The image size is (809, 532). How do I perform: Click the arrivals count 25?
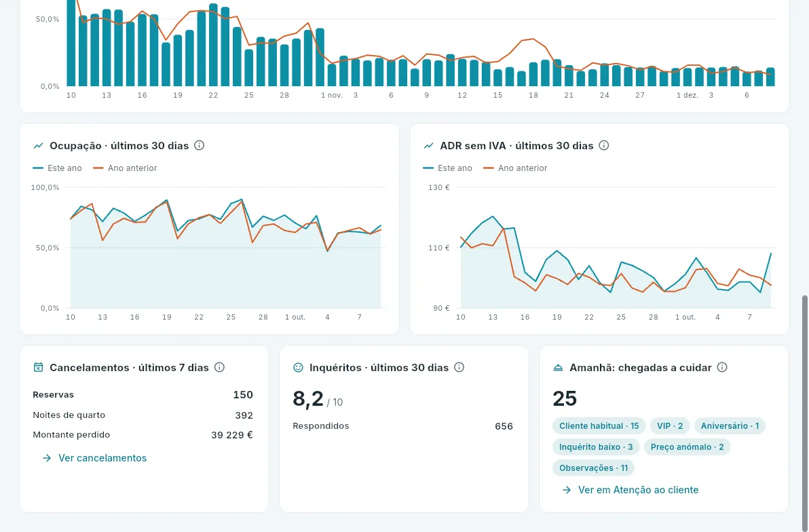coord(565,399)
